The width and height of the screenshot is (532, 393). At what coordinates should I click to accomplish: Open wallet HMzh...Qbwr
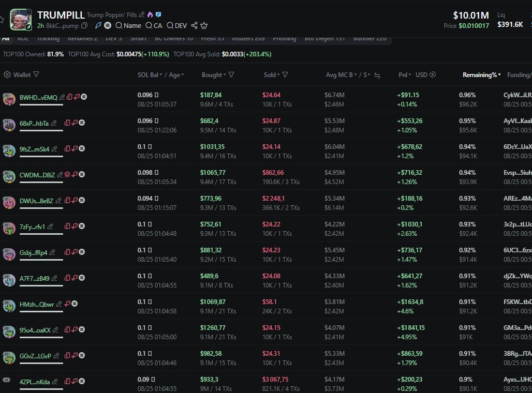(37, 304)
